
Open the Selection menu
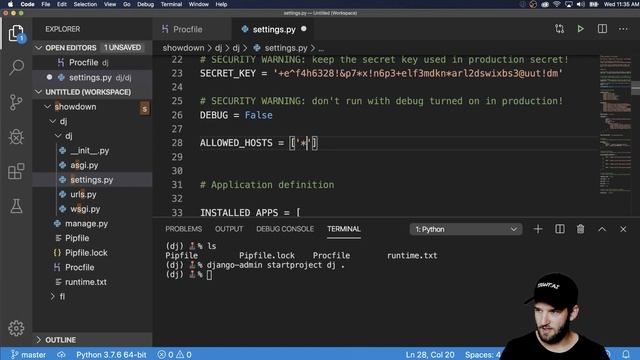[85, 4]
